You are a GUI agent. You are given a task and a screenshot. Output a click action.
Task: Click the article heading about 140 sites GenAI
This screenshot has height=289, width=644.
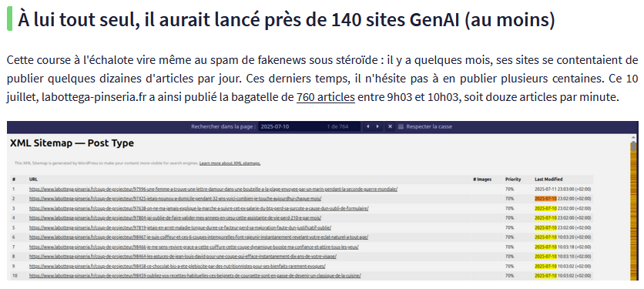click(x=287, y=19)
